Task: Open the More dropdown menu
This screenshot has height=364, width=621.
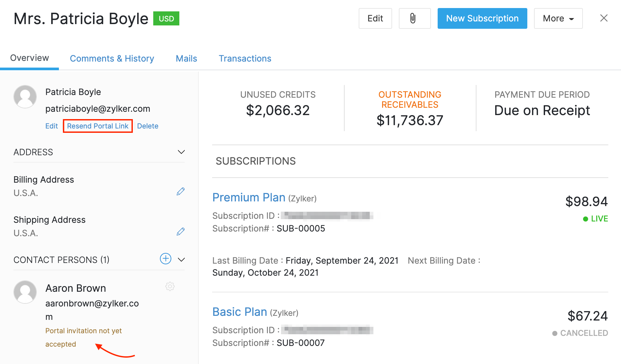Action: [558, 18]
